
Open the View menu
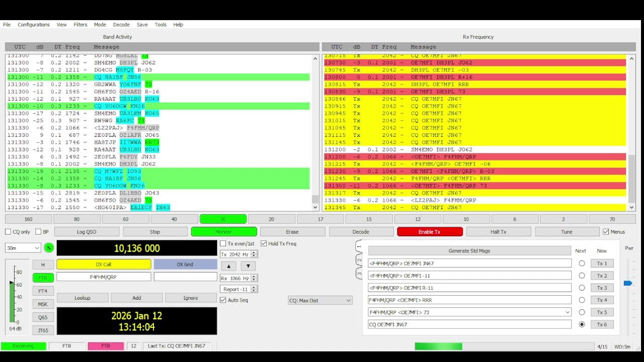pos(61,25)
